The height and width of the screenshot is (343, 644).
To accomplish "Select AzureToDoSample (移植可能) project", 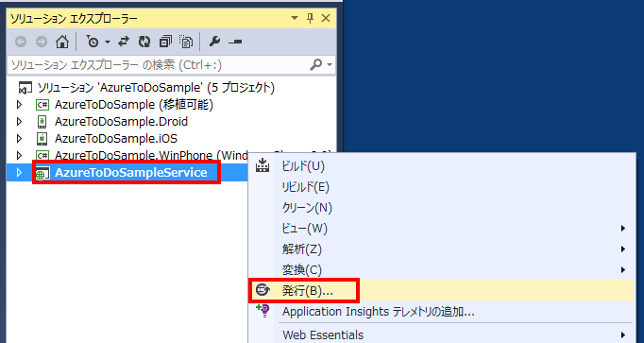I will 134,105.
